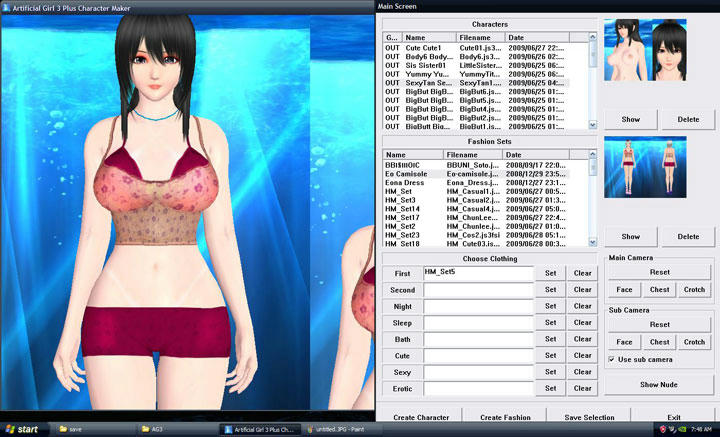
Task: Point Main Camera at Face
Action: click(624, 290)
